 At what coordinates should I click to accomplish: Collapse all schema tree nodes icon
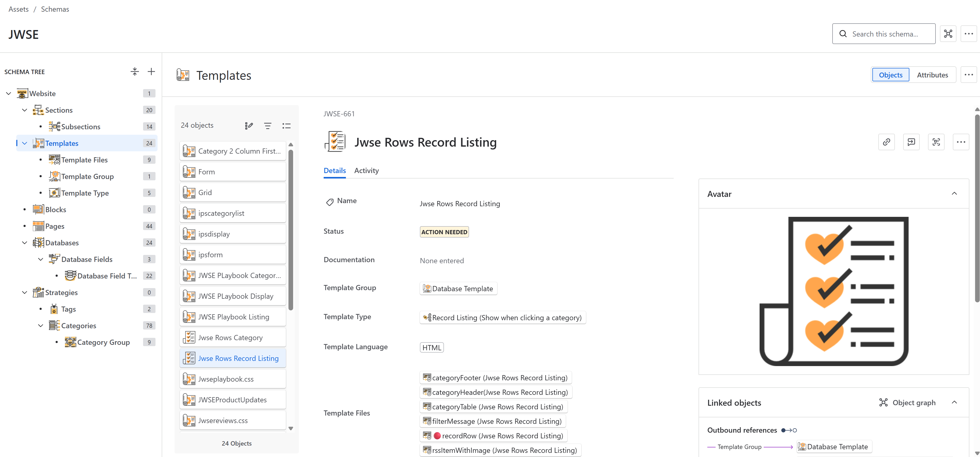pyautogui.click(x=135, y=72)
